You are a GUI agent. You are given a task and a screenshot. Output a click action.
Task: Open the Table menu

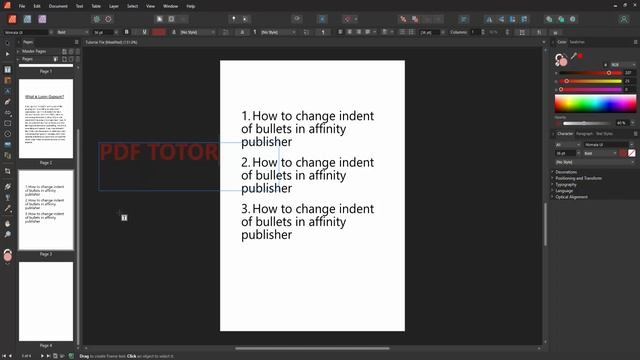click(x=96, y=6)
